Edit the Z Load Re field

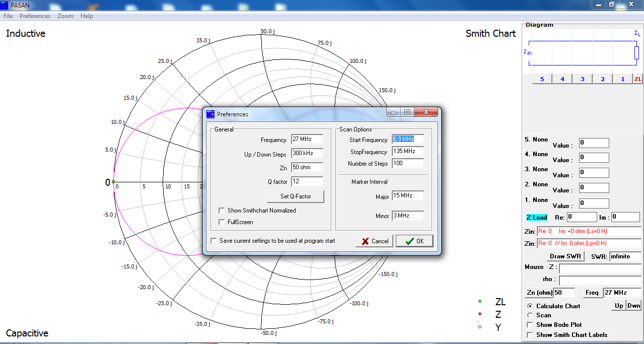pyautogui.click(x=582, y=217)
